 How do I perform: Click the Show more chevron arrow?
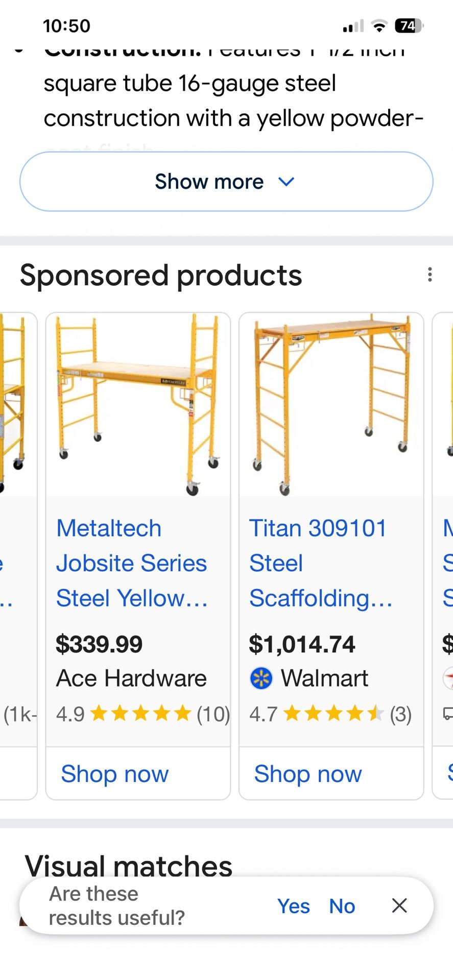[287, 182]
